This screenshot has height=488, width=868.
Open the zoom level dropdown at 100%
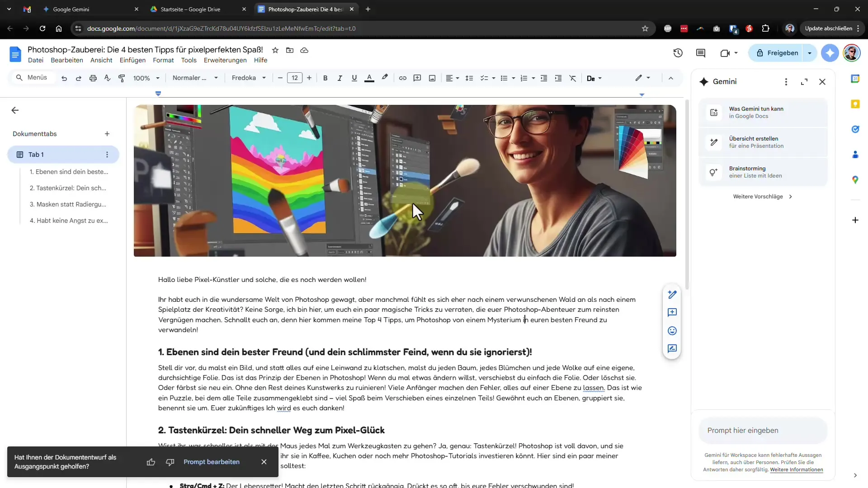pyautogui.click(x=146, y=78)
